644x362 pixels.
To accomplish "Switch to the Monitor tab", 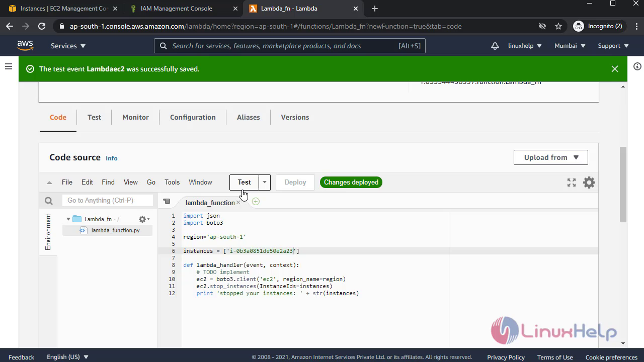I will 135,117.
